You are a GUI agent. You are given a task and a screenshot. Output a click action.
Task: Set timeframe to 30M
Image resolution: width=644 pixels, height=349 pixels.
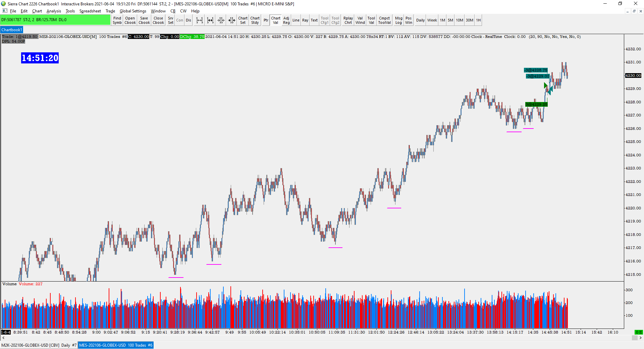470,20
